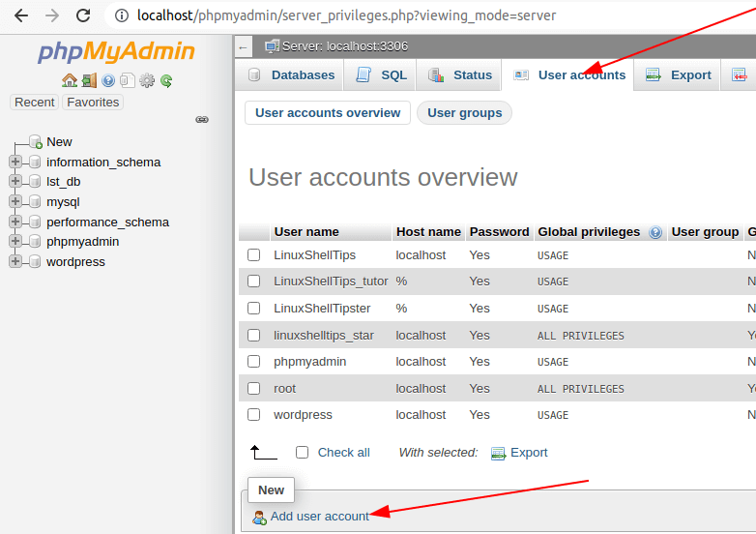Open the SQL tab
Image resolution: width=756 pixels, height=534 pixels.
379,74
